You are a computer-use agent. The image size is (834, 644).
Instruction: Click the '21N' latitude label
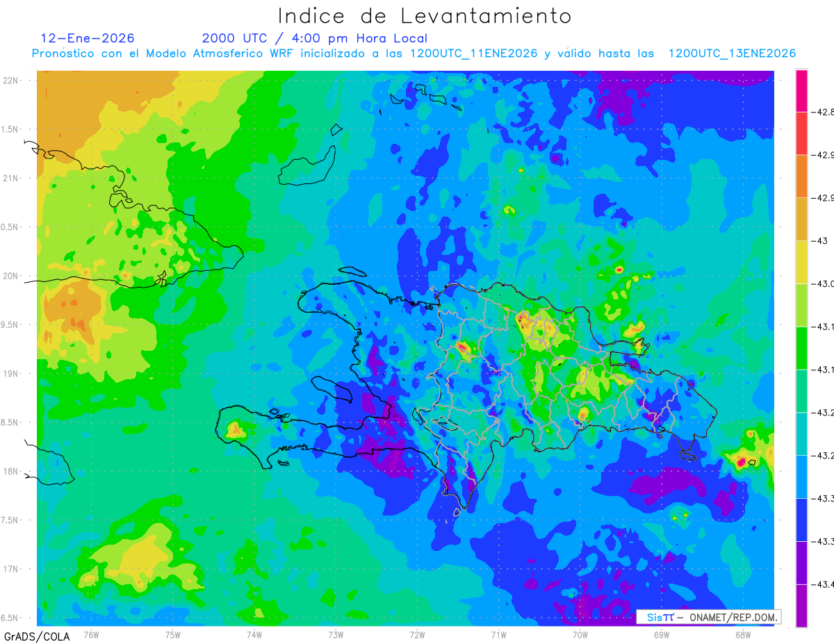pyautogui.click(x=10, y=178)
